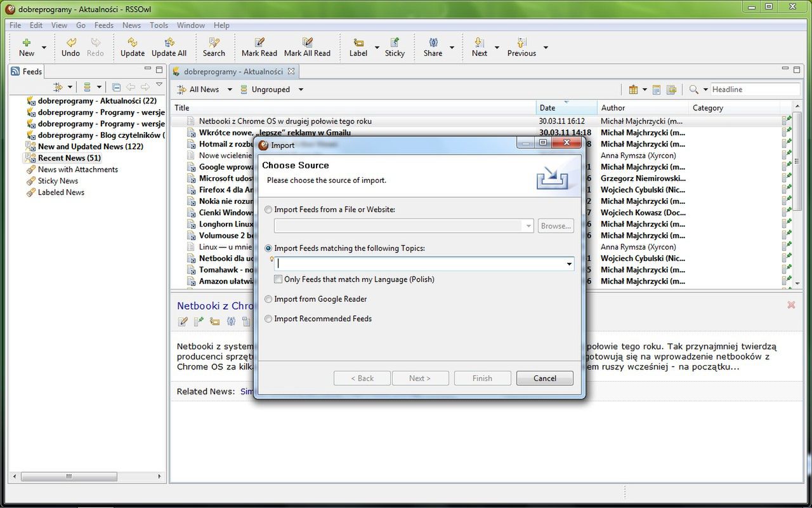Click the Feeds panel horizontal scrollbar
812x508 pixels.
tap(88, 476)
